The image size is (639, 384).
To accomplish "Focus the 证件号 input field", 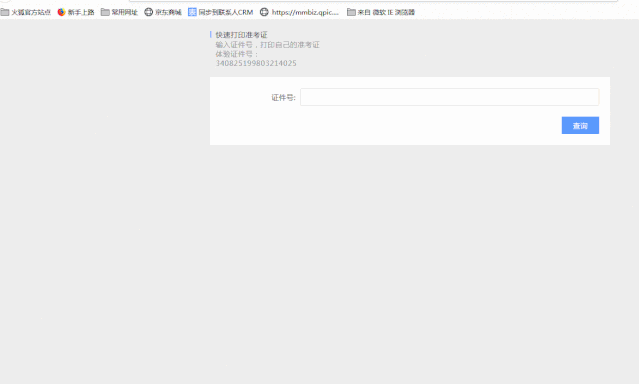I will coord(450,97).
